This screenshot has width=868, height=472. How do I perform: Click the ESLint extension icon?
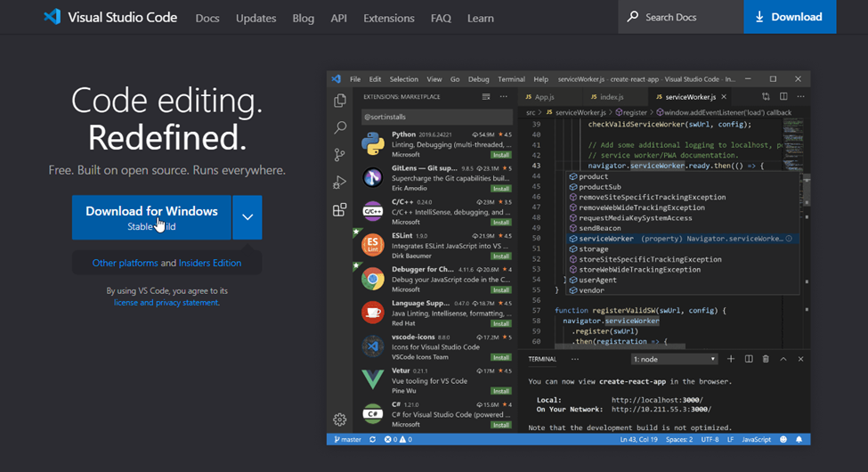(373, 245)
